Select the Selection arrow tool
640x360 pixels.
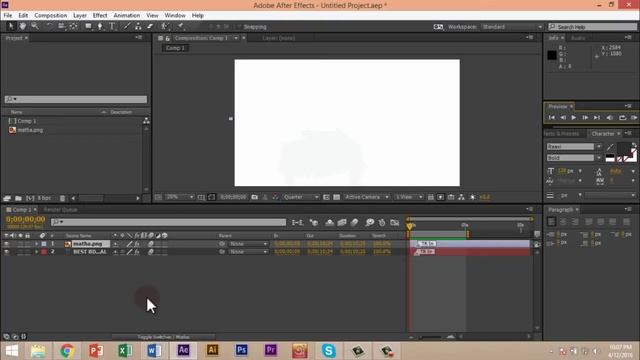(11, 27)
